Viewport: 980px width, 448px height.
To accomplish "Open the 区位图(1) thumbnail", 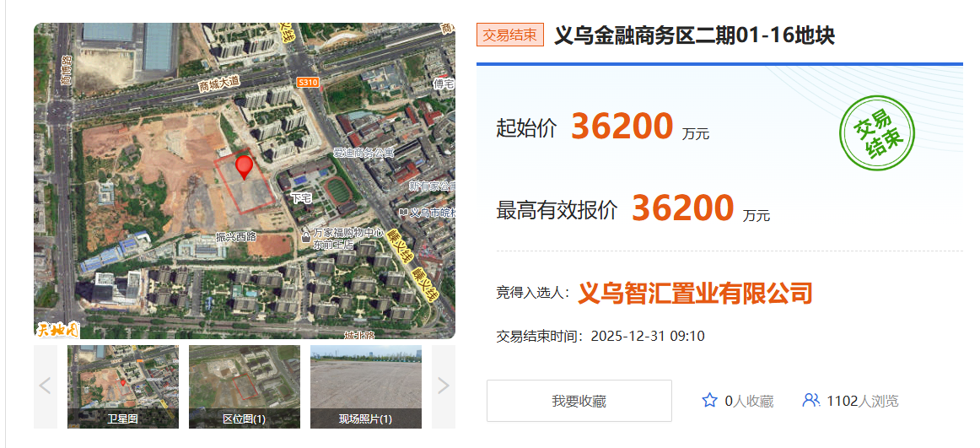I will 245,386.
